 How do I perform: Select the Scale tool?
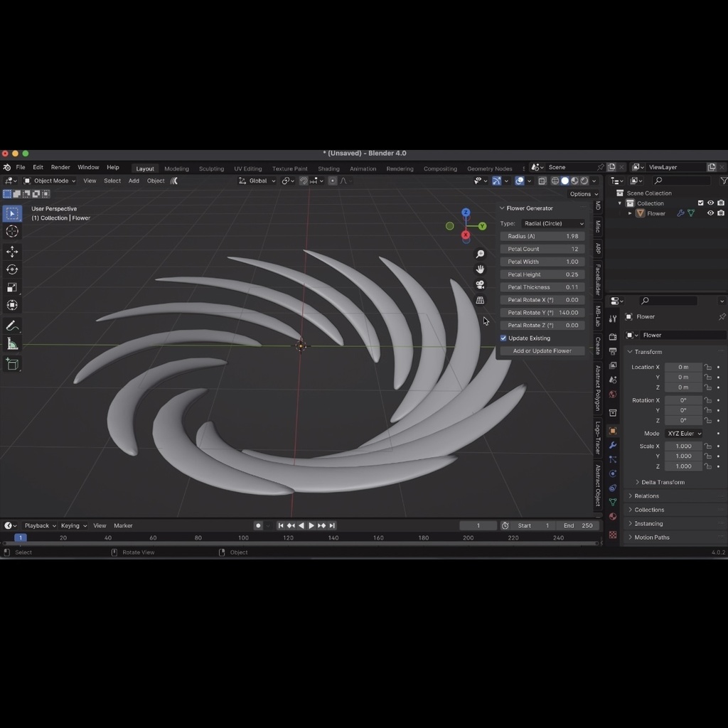click(x=11, y=287)
